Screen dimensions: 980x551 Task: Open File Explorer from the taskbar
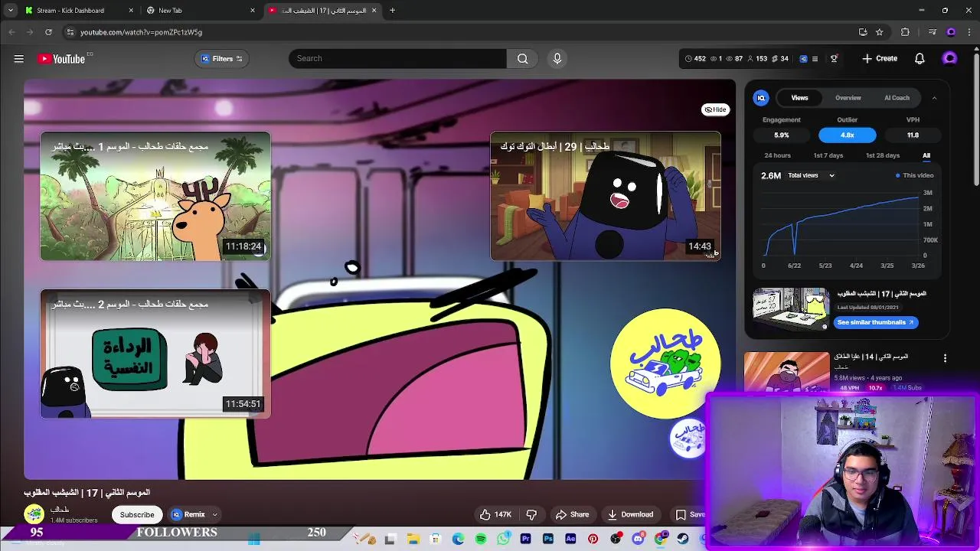pos(413,540)
